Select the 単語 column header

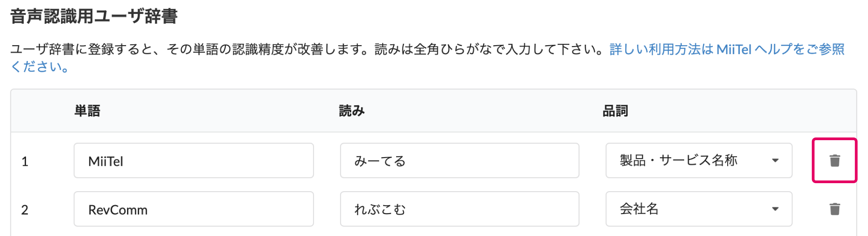point(87,111)
